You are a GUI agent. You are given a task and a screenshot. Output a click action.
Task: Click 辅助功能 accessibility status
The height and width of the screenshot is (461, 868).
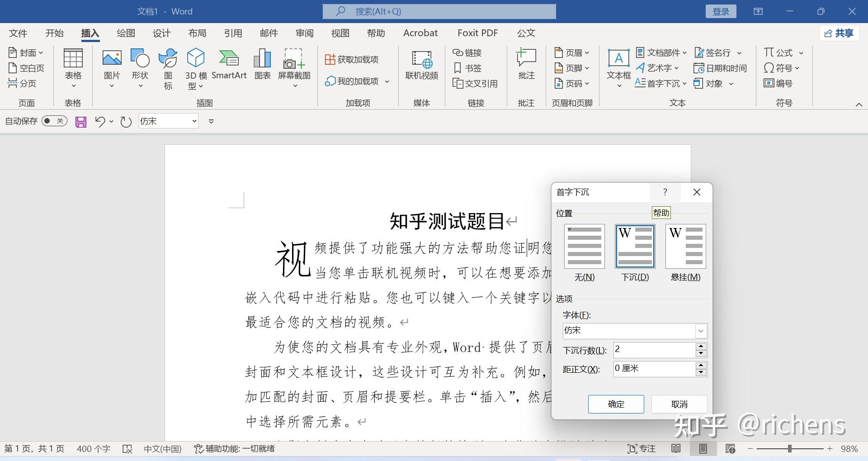234,449
